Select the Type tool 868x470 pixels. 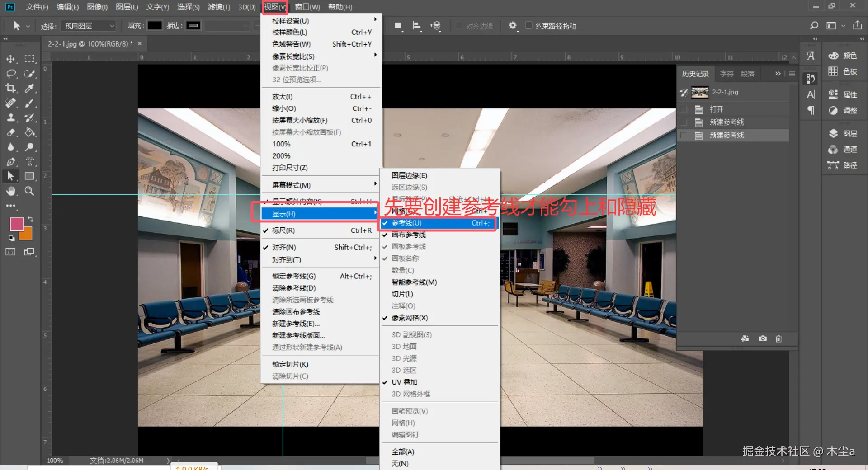tap(29, 162)
